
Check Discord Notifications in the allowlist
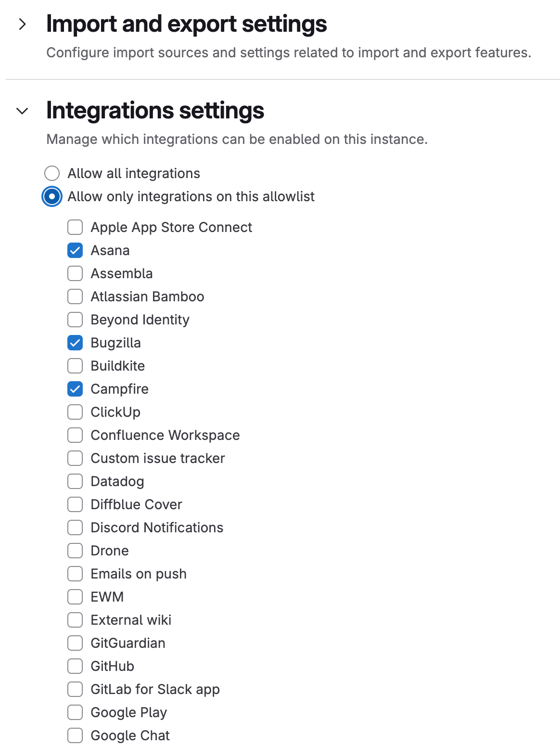coord(75,527)
